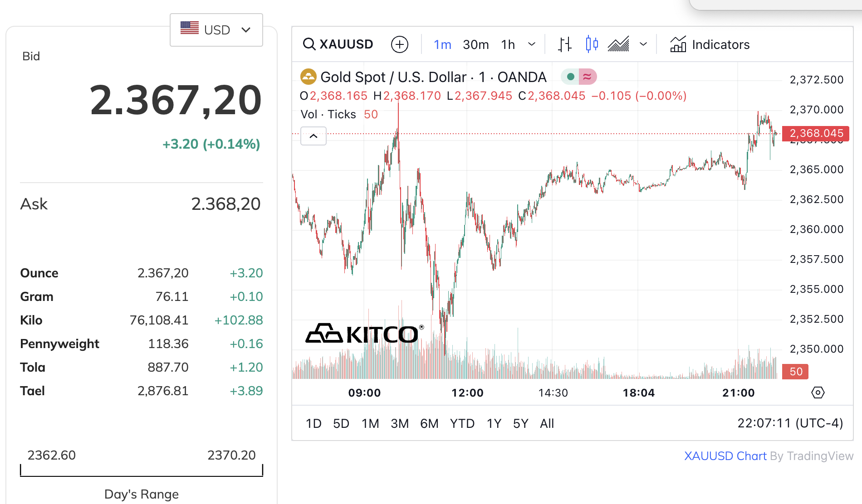The width and height of the screenshot is (862, 504).
Task: Toggle the green market status dot
Action: click(x=571, y=77)
